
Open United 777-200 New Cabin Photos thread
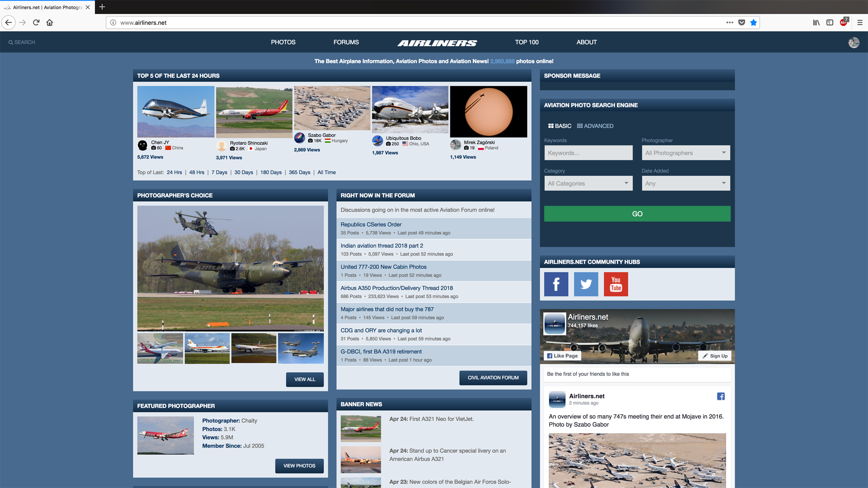tap(383, 267)
